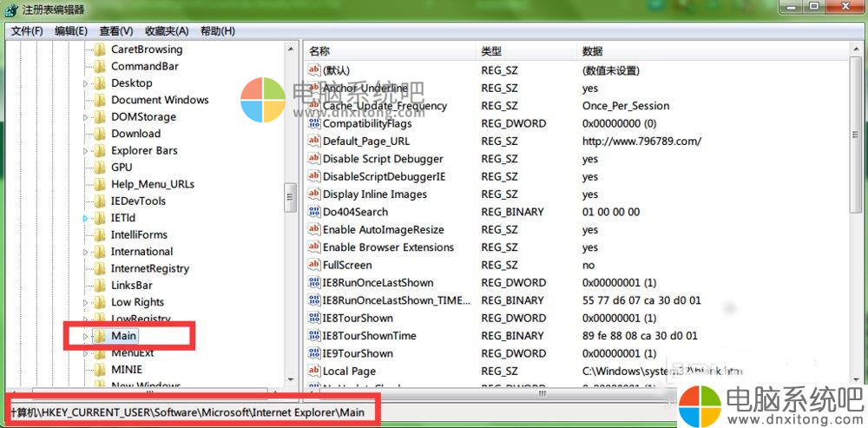Click the CommandBar folder icon
This screenshot has width=868, height=428.
point(100,67)
